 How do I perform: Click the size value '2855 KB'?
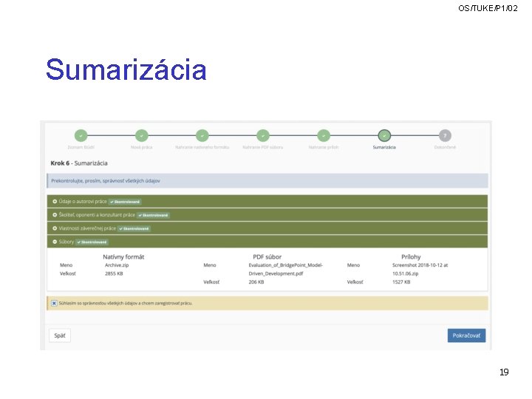114,273
